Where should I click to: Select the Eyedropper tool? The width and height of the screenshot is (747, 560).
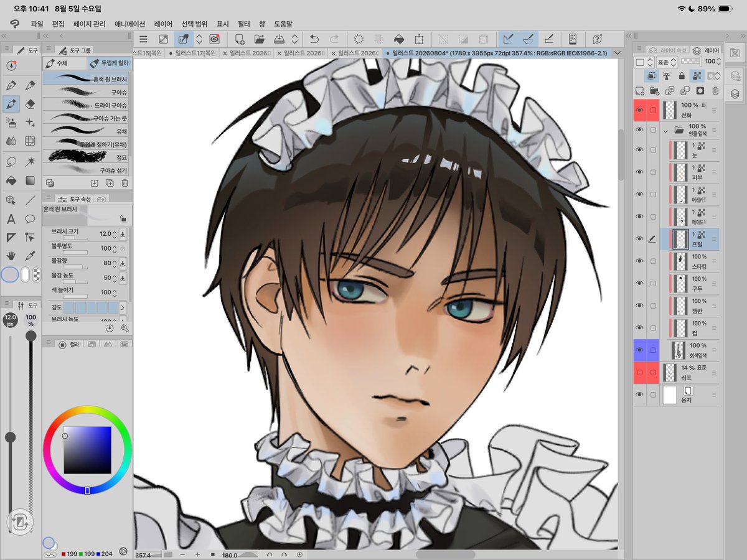[x=30, y=256]
